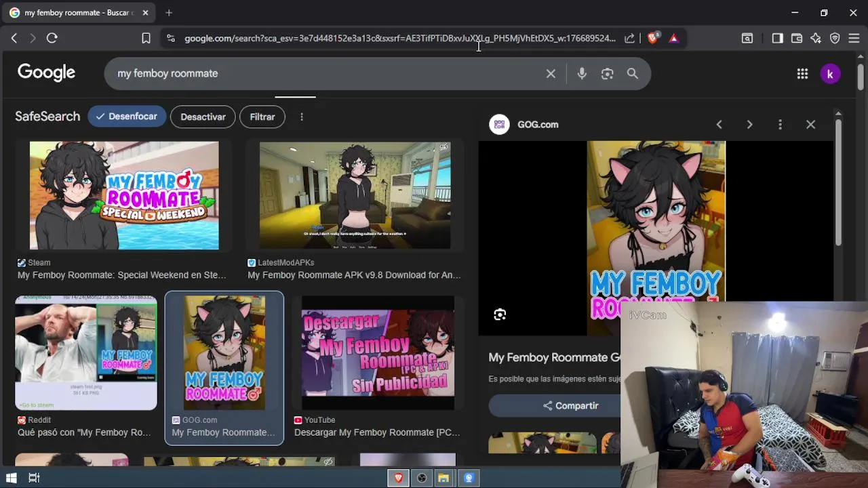
Task: Click the search input field
Action: click(x=325, y=73)
